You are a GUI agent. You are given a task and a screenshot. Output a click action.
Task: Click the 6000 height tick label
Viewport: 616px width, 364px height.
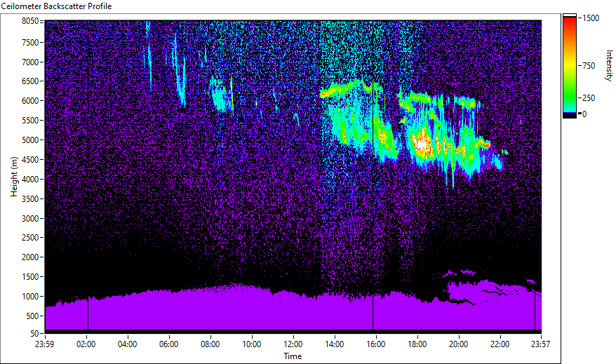point(30,101)
